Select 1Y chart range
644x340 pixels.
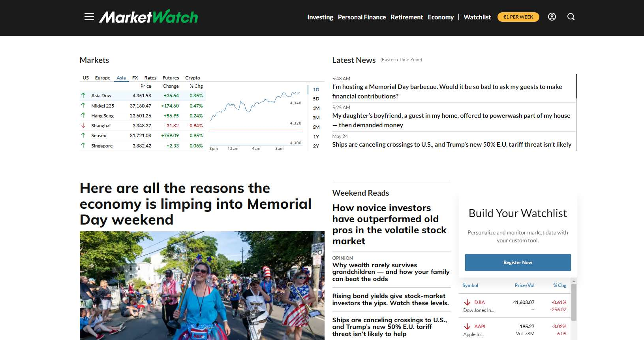coord(316,137)
